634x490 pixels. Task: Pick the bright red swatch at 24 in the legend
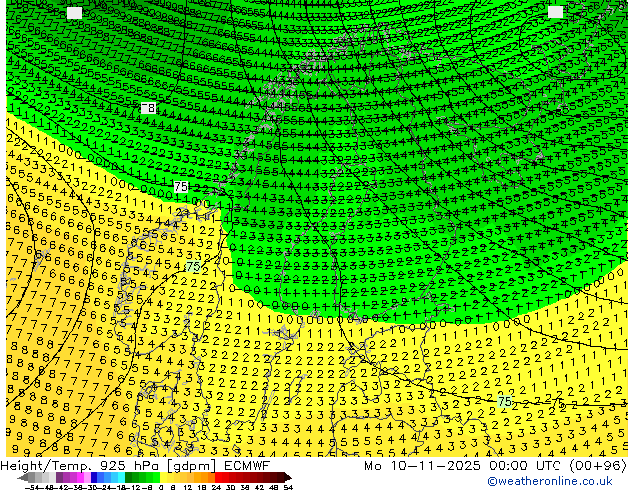coord(218,477)
